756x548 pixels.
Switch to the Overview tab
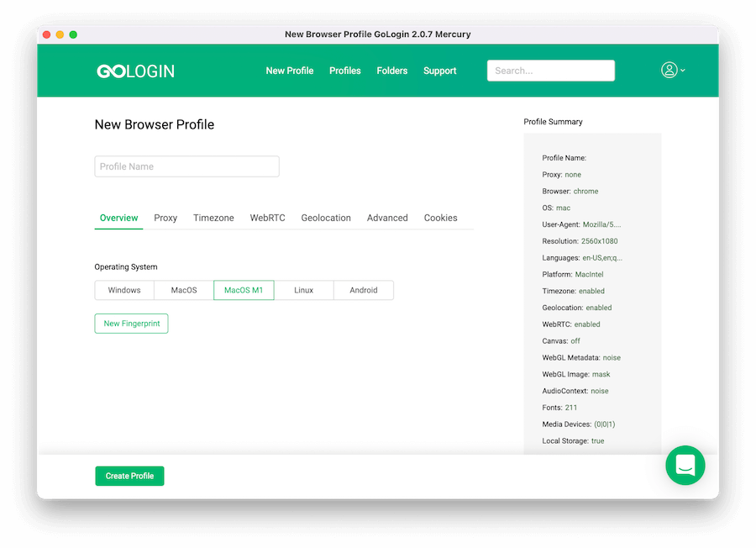point(118,218)
